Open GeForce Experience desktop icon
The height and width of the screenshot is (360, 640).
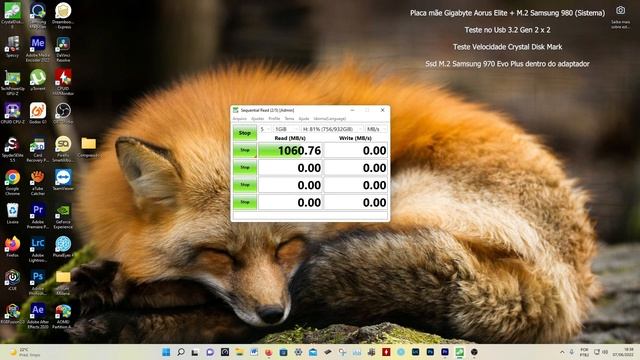[x=63, y=216]
